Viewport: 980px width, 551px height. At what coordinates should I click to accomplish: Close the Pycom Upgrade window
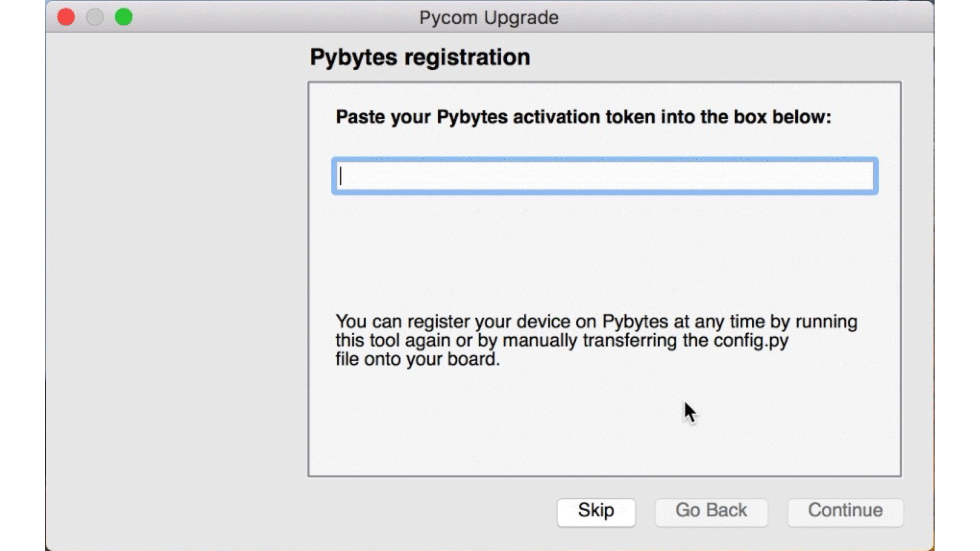[x=66, y=17]
